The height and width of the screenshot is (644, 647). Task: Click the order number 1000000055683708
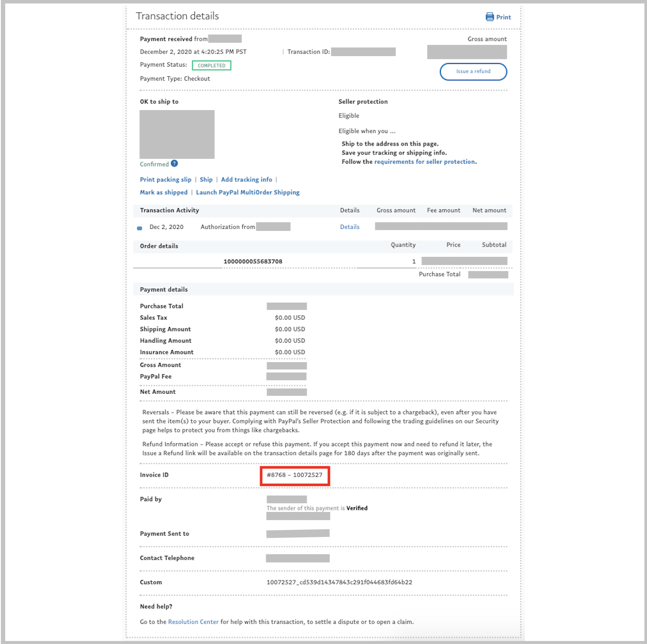(x=253, y=262)
